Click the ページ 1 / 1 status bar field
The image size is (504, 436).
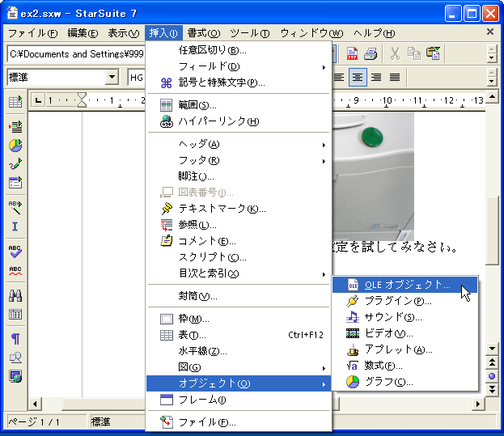point(46,421)
